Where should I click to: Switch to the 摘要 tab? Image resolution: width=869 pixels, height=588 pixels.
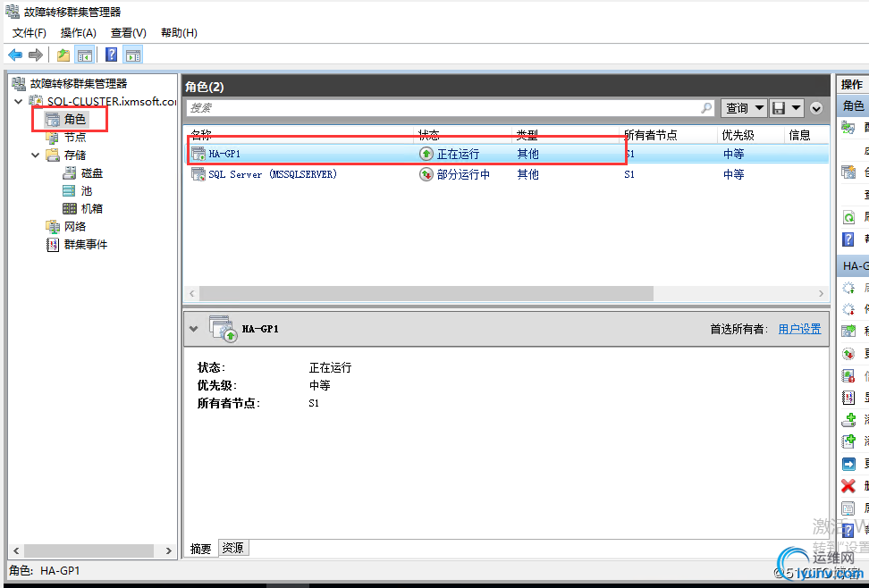click(x=200, y=548)
